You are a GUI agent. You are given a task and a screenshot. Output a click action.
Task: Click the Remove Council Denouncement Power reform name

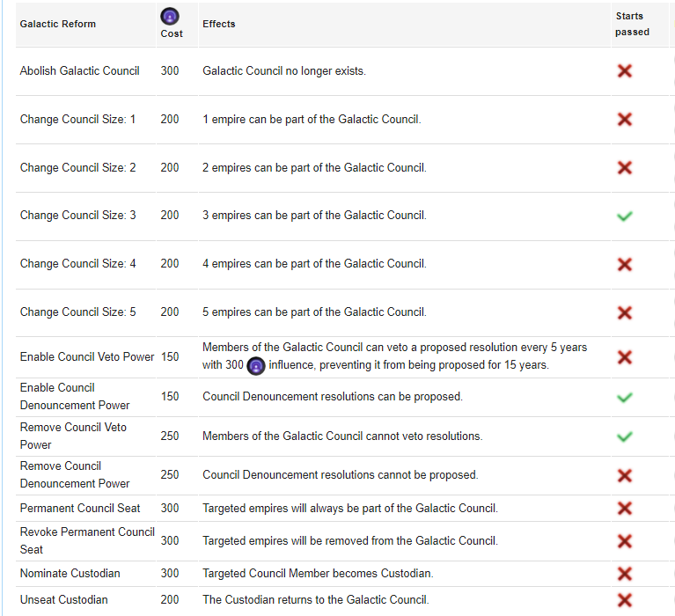(75, 475)
